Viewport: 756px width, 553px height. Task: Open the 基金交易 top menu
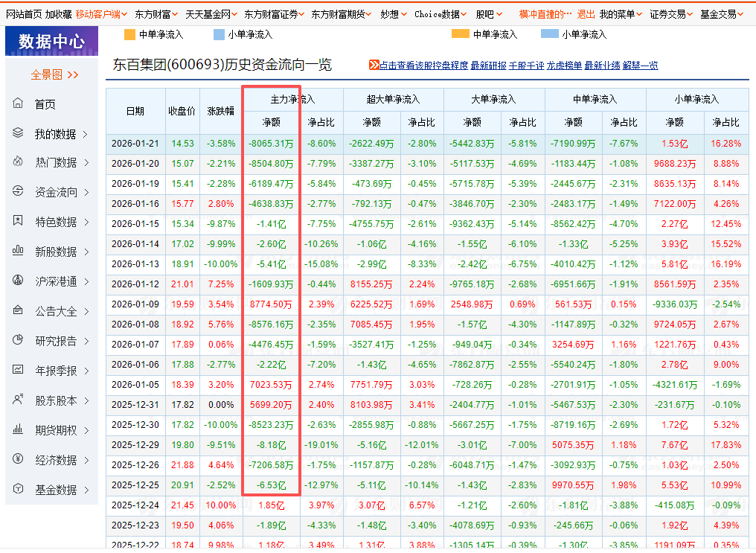point(722,14)
